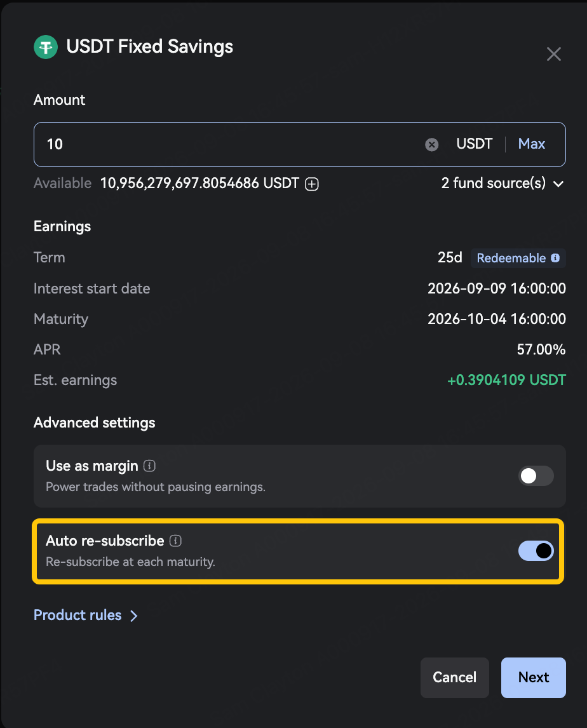Viewport: 587px width, 728px height.
Task: Click the chevron next to Product rules
Action: pos(134,616)
